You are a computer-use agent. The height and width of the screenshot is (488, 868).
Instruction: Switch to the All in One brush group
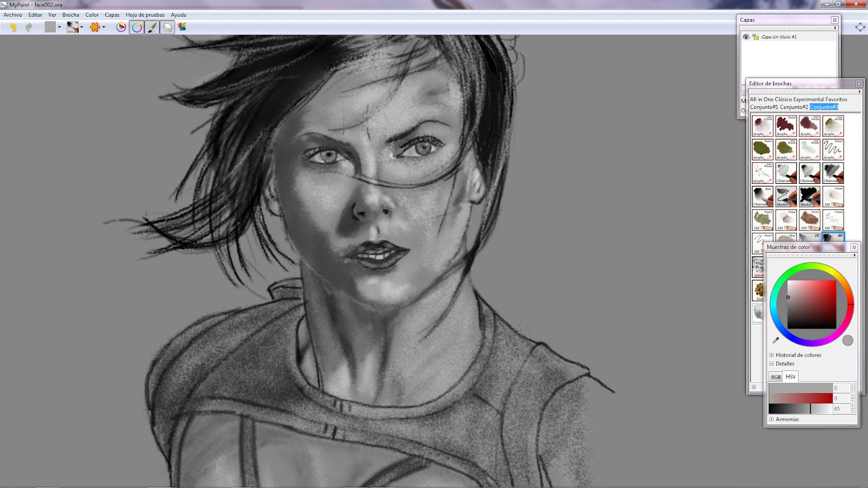pyautogui.click(x=762, y=99)
